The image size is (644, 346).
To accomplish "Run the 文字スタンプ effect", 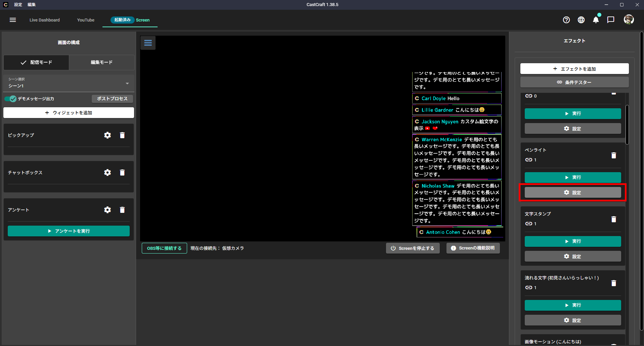I will (x=573, y=241).
